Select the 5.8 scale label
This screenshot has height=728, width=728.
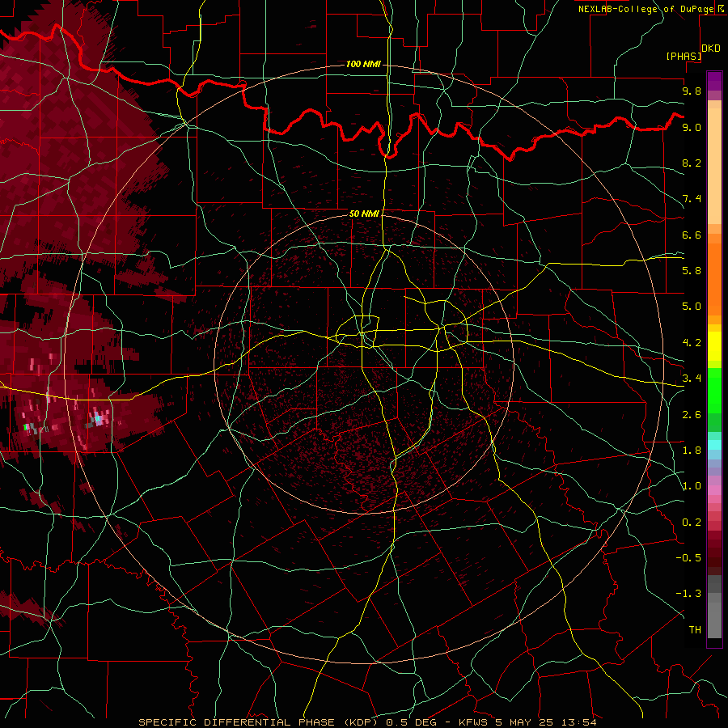pyautogui.click(x=692, y=270)
